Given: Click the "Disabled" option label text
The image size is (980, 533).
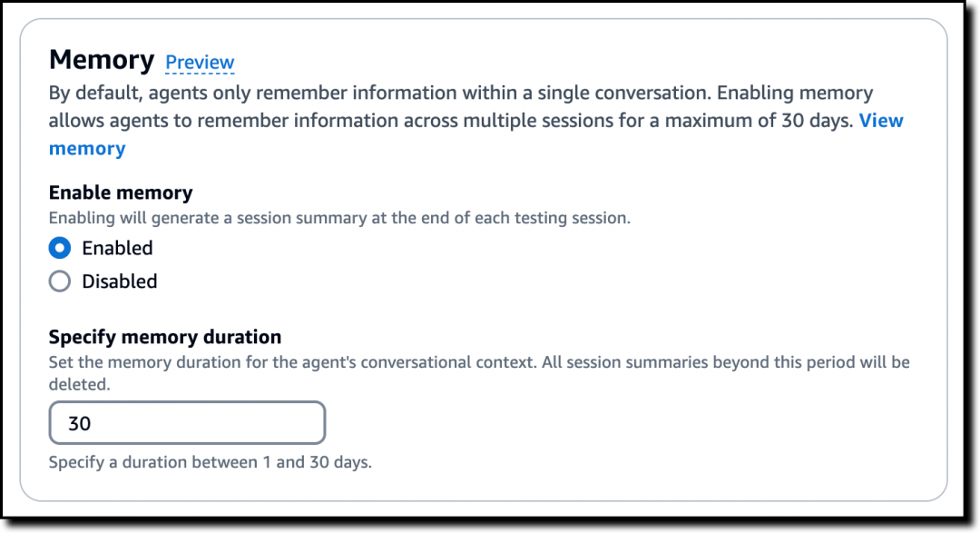Looking at the screenshot, I should 120,281.
